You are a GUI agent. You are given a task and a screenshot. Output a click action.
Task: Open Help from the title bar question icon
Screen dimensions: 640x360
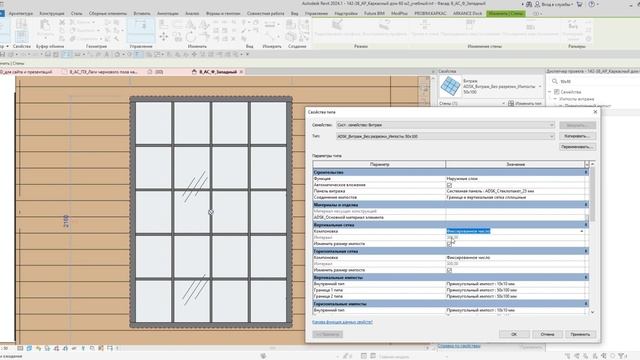coord(591,4)
